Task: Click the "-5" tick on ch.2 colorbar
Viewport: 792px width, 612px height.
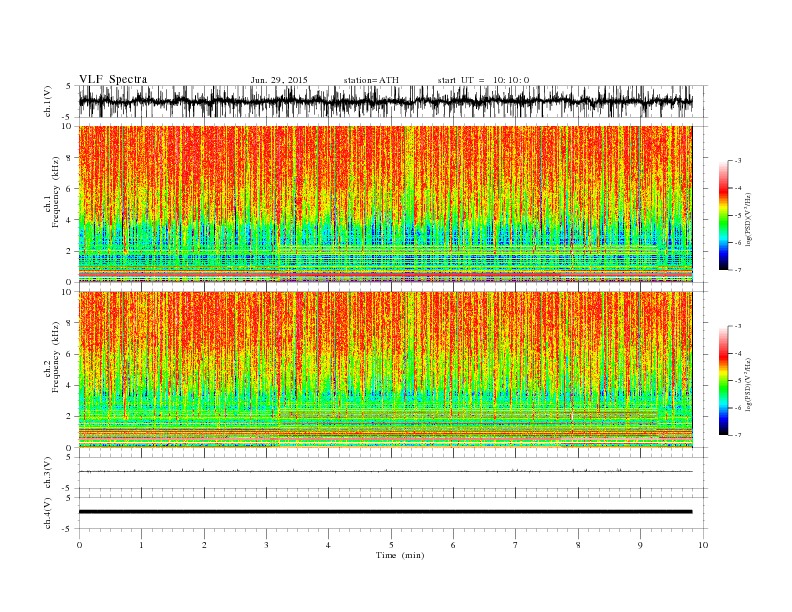Action: [737, 380]
